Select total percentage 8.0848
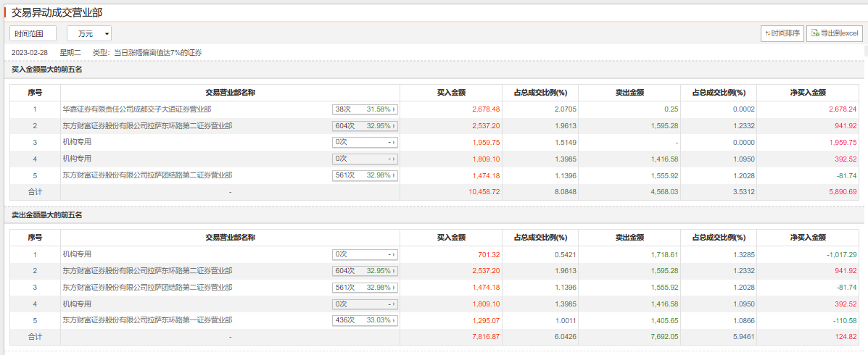The height and width of the screenshot is (355, 868). point(565,192)
